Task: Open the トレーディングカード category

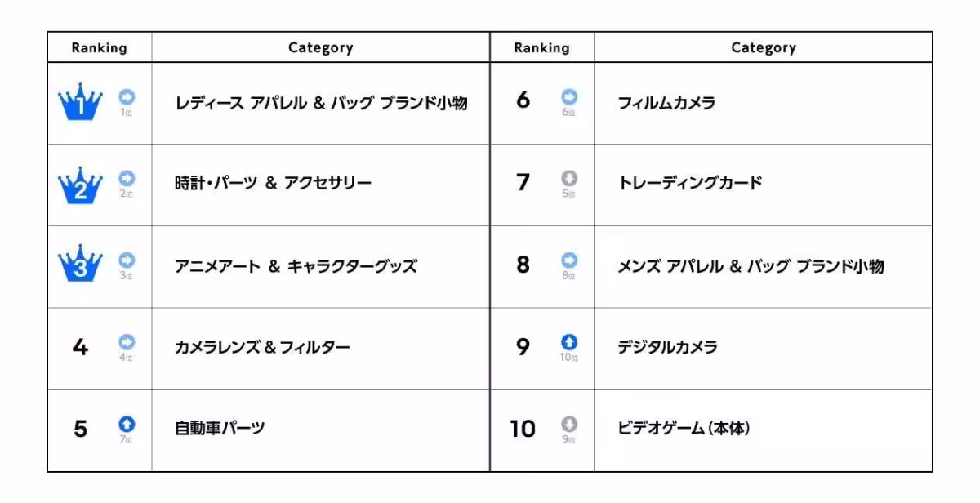Action: tap(689, 183)
